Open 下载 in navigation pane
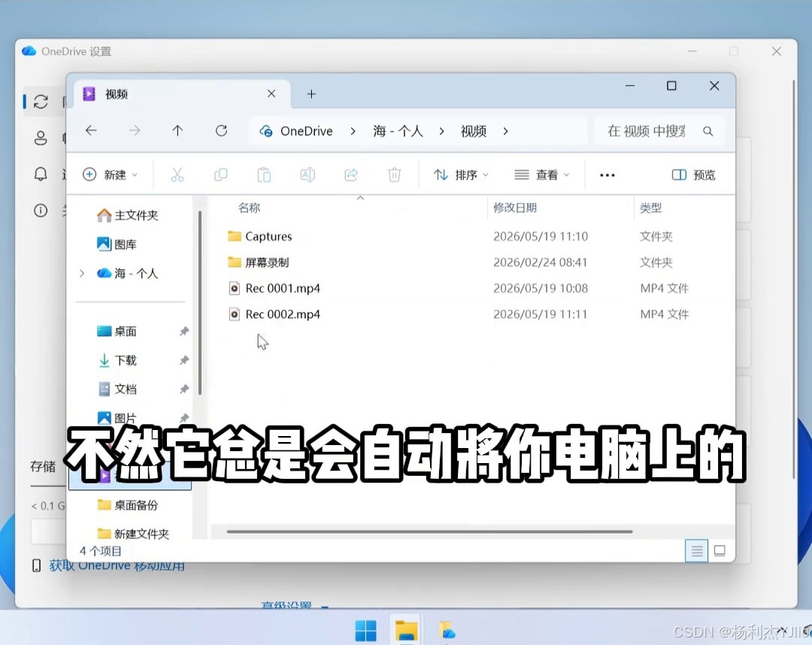This screenshot has height=645, width=812. click(x=117, y=360)
